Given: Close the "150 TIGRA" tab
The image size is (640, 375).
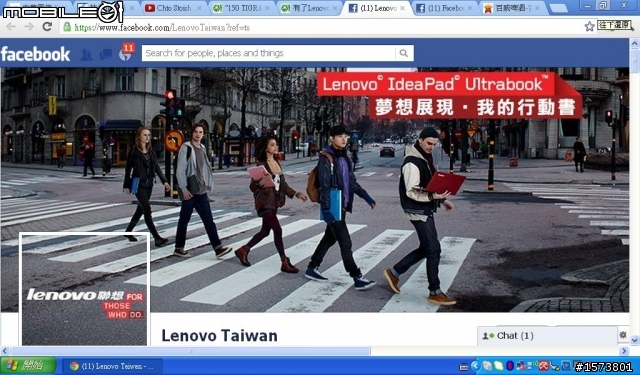Looking at the screenshot, I should point(267,8).
